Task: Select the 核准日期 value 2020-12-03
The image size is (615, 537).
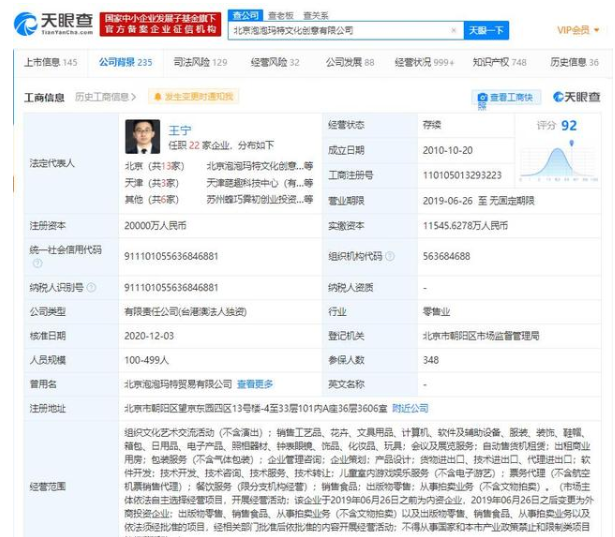Action: pos(149,336)
